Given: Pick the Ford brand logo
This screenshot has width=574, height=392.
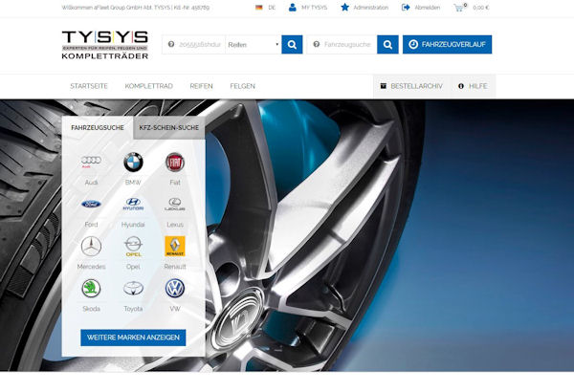Looking at the screenshot, I should point(91,205).
